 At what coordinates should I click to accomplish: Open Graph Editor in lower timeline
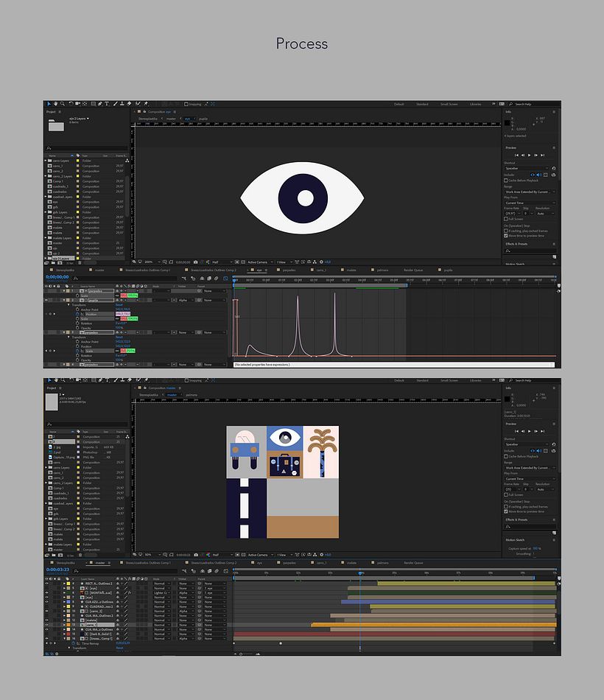click(226, 571)
